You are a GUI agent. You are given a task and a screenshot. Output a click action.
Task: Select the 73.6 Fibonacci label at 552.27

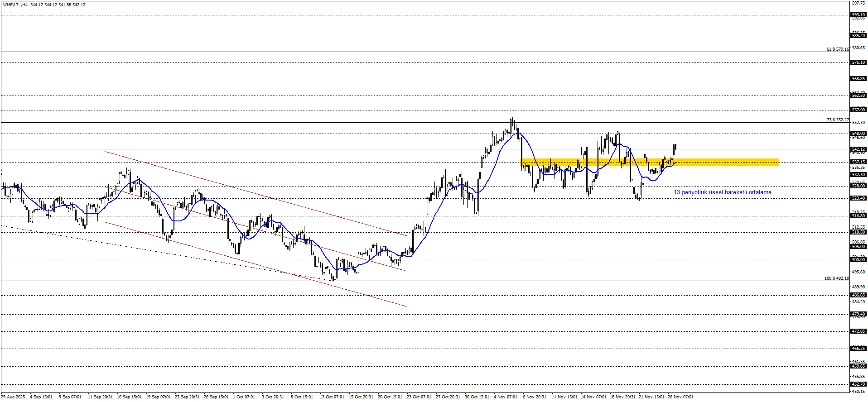[837, 120]
